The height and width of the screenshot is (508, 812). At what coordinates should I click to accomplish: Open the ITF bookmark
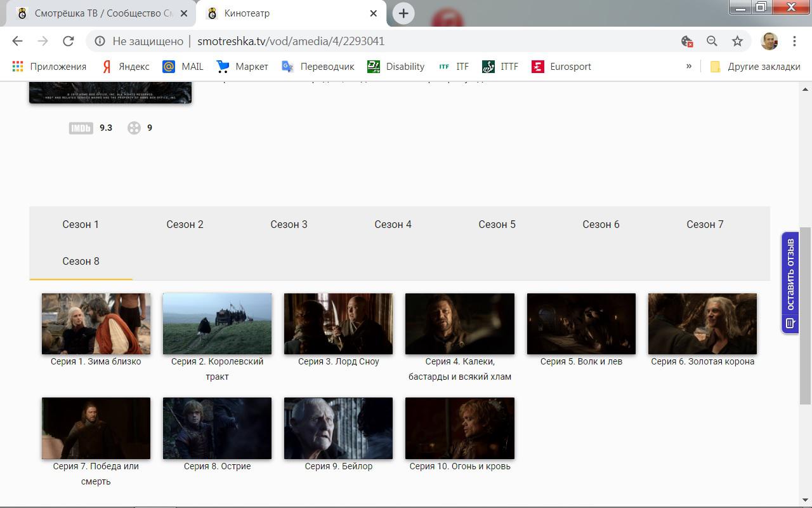454,67
